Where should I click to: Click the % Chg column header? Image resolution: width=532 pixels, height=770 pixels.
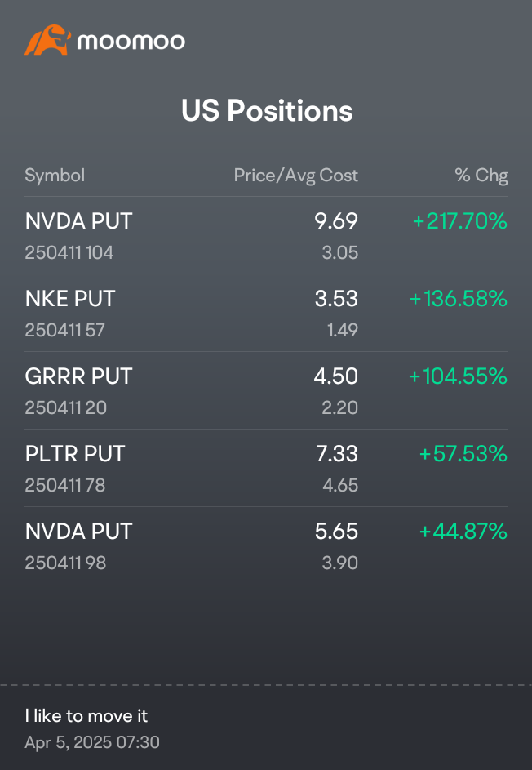click(x=481, y=176)
